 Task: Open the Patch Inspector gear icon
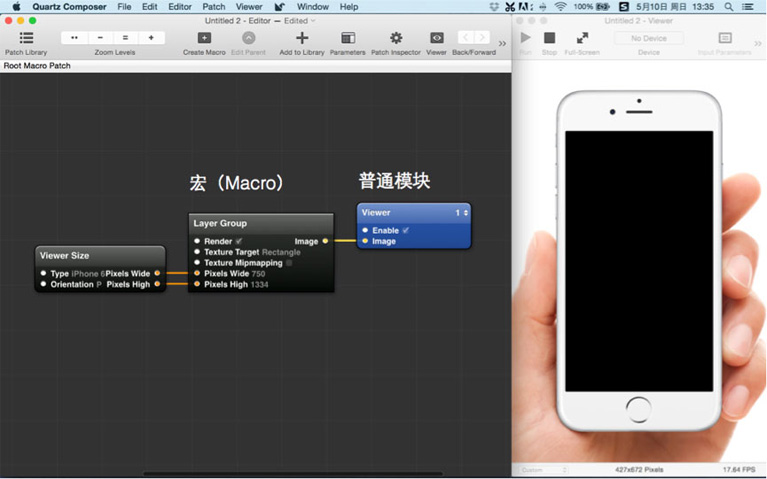click(x=396, y=38)
